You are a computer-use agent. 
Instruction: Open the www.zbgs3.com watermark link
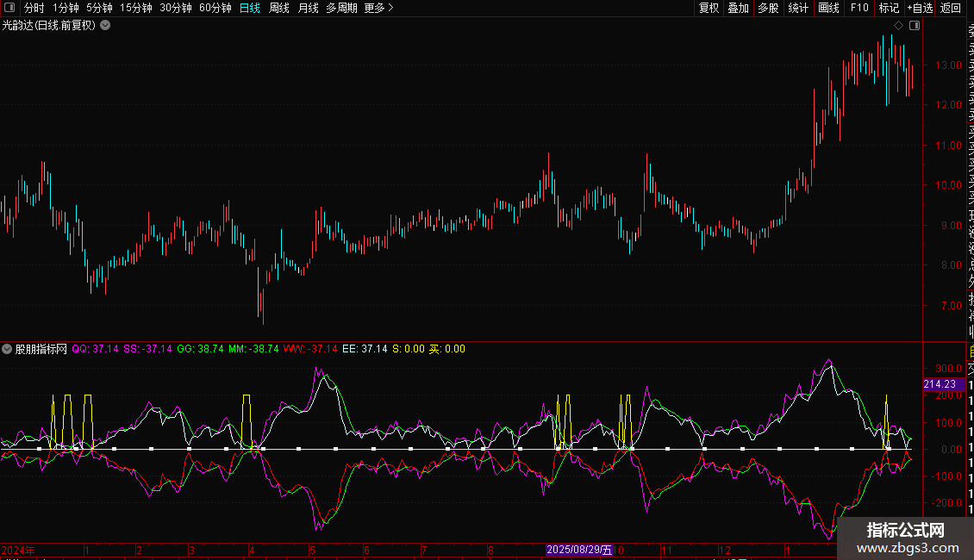(x=907, y=548)
